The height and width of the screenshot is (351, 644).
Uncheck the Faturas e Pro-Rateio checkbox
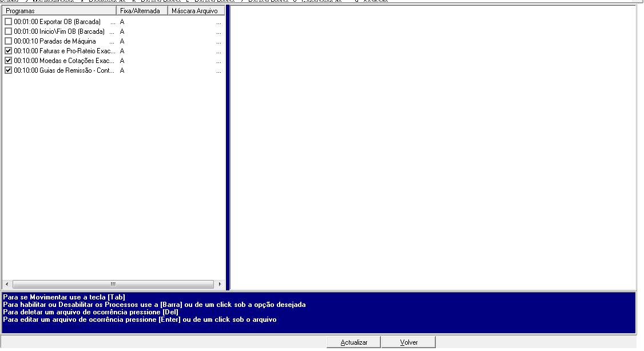pos(8,51)
